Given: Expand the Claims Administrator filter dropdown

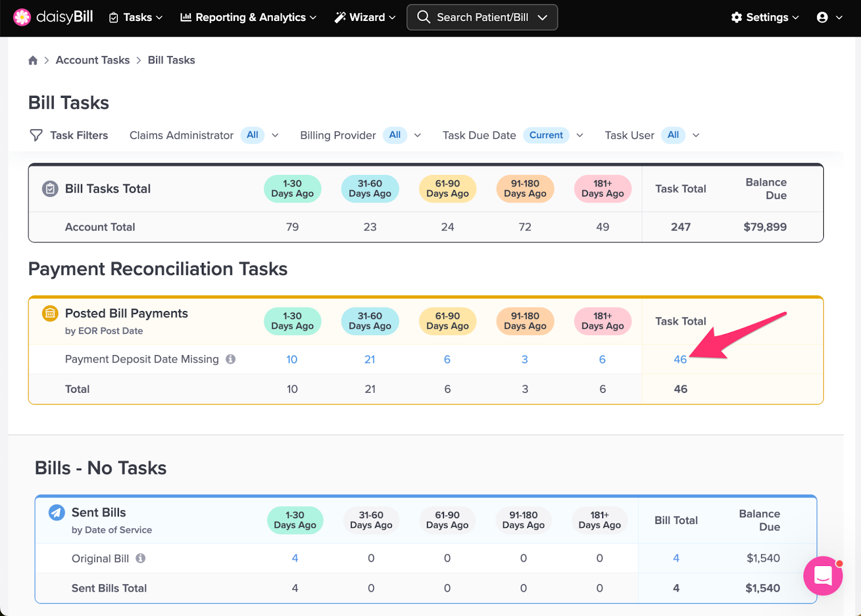Looking at the screenshot, I should click(275, 135).
